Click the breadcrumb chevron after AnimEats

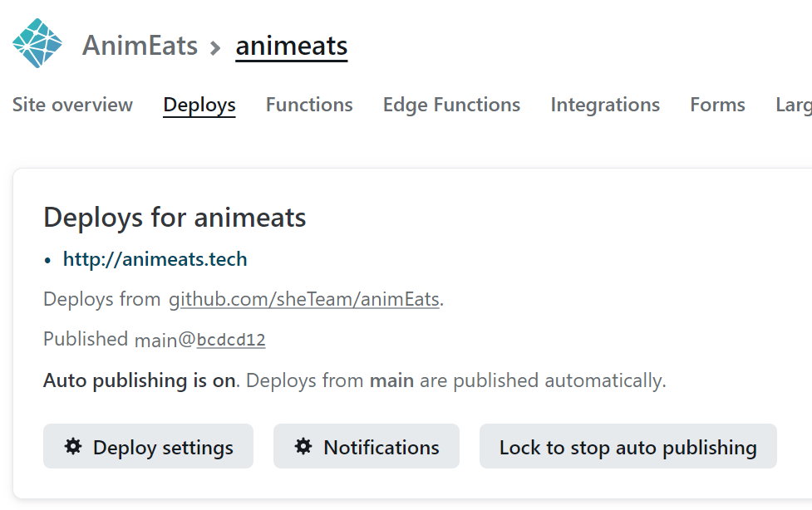click(x=216, y=47)
